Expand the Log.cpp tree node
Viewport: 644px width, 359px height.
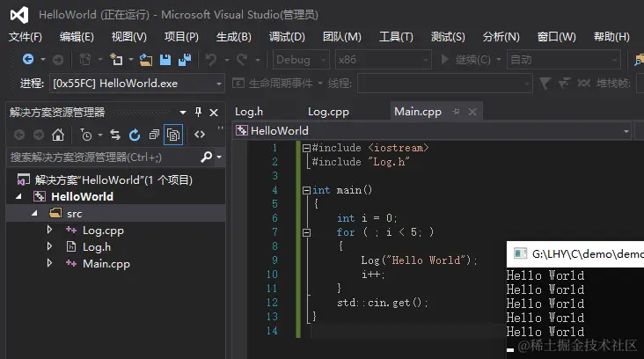coord(49,230)
